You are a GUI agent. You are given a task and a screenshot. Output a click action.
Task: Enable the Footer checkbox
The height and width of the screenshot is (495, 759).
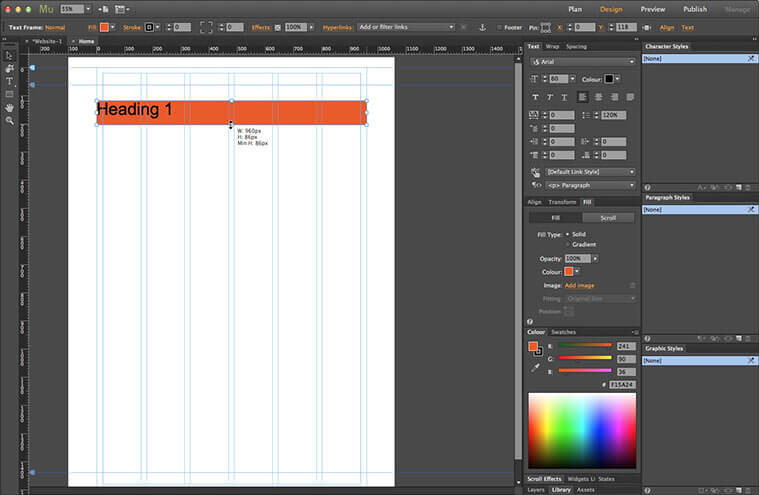click(500, 27)
